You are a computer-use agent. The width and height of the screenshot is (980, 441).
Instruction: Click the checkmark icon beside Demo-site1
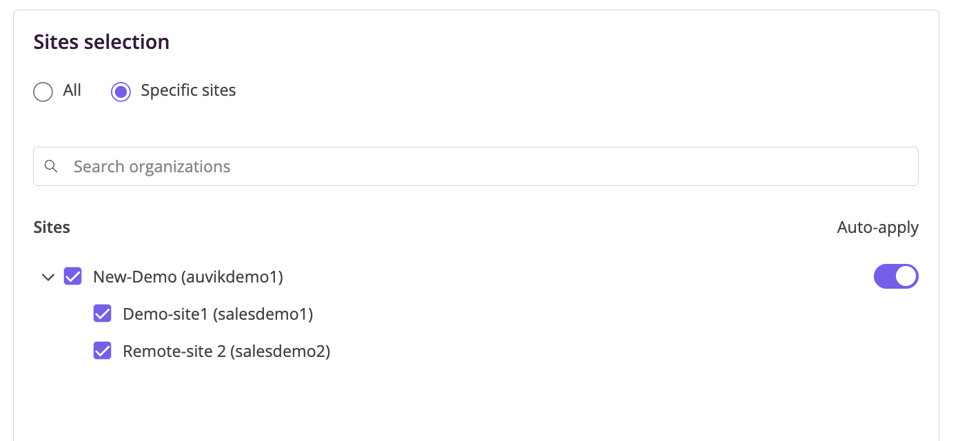point(102,314)
